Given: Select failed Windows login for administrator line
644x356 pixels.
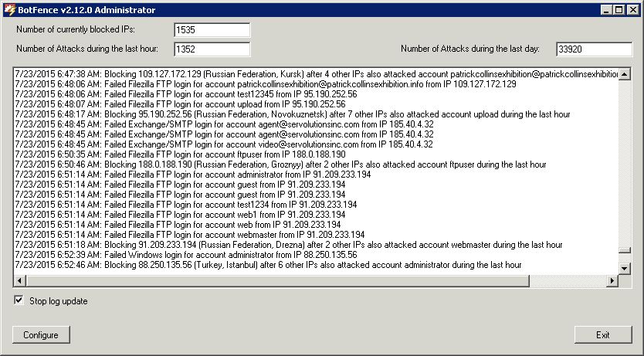Looking at the screenshot, I should coord(186,255).
